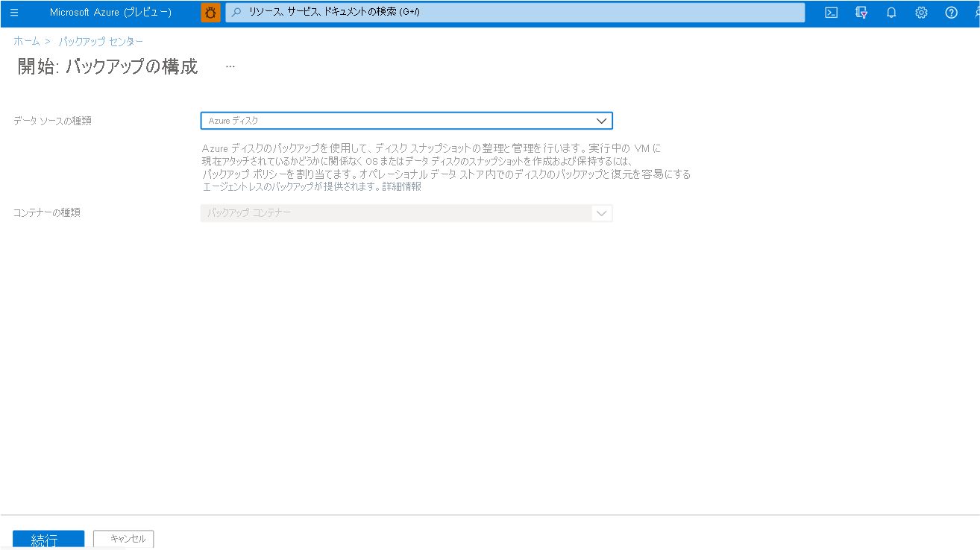Open the hamburger portal menu
Image resolution: width=980 pixels, height=550 pixels.
14,13
